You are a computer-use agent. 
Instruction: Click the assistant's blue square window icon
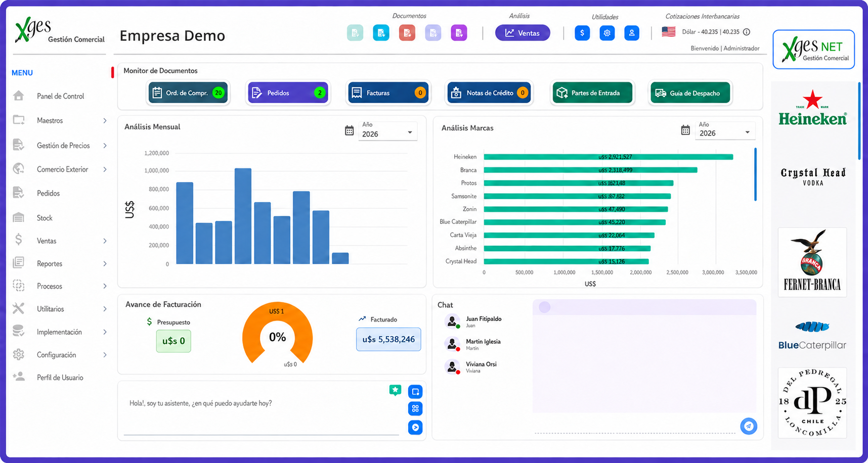pyautogui.click(x=415, y=392)
